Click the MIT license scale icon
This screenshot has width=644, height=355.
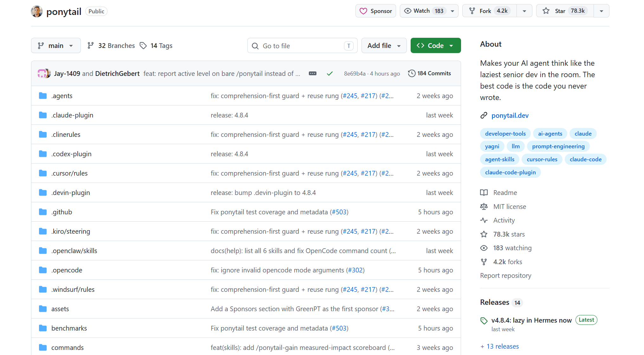[484, 206]
